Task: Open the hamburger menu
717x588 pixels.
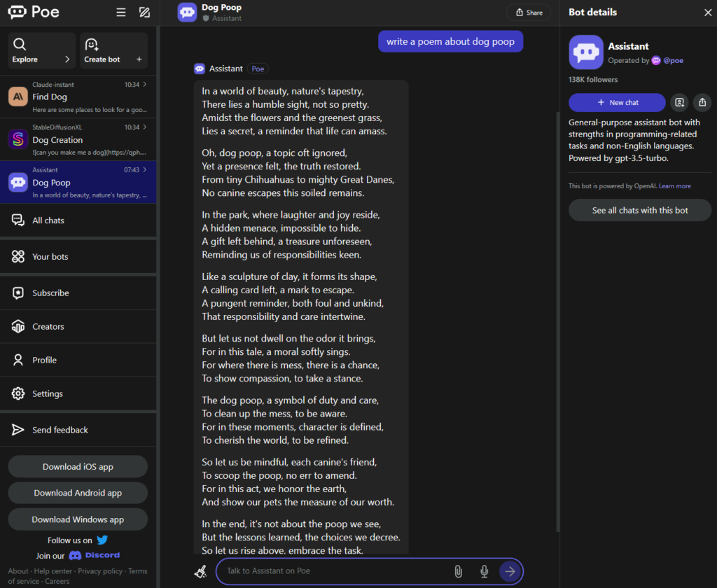Action: [x=120, y=12]
